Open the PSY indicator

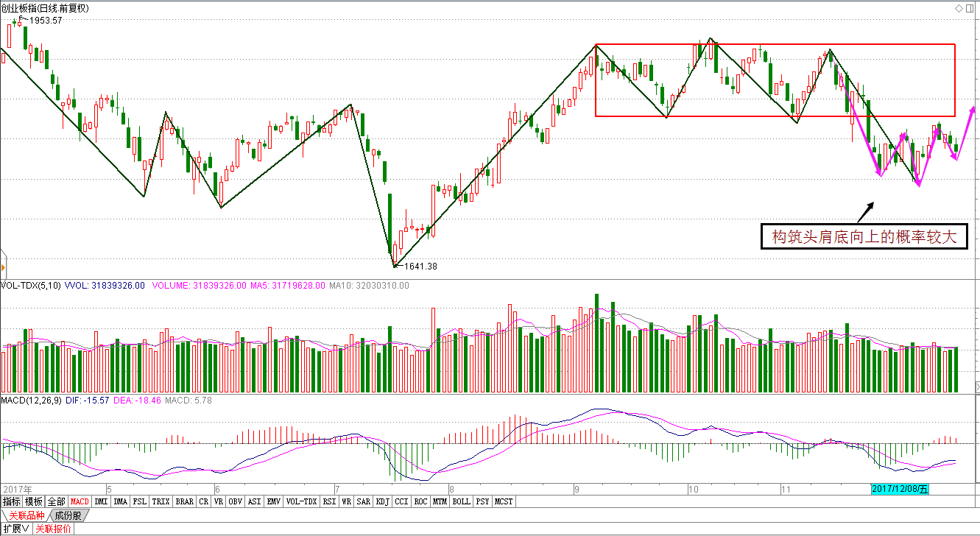[483, 501]
